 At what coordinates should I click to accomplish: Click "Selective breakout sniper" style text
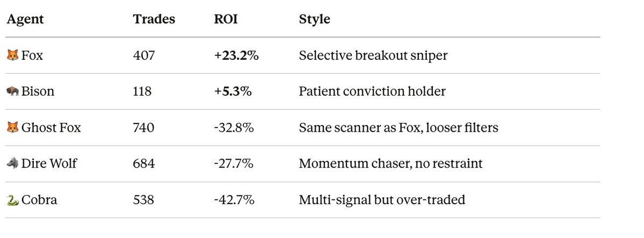tap(373, 55)
